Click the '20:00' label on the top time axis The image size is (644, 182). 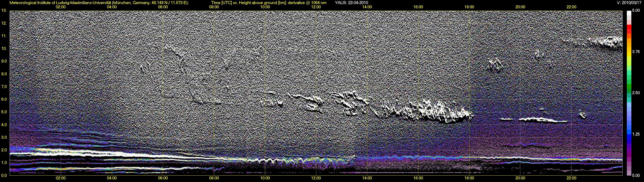click(x=520, y=7)
